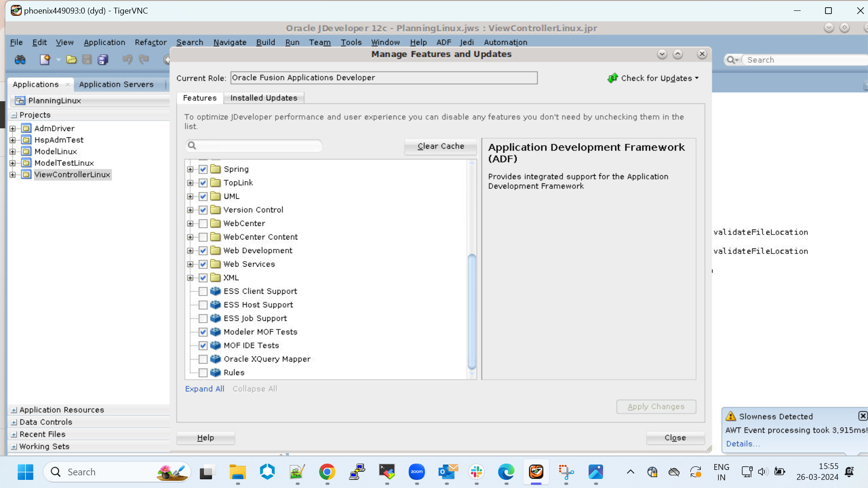
Task: Click the Expand All link
Action: pyautogui.click(x=204, y=389)
